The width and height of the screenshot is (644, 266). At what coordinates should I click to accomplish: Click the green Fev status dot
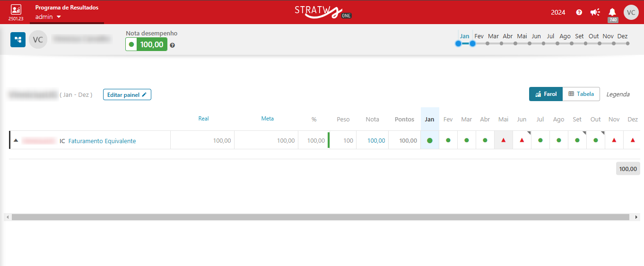click(448, 140)
